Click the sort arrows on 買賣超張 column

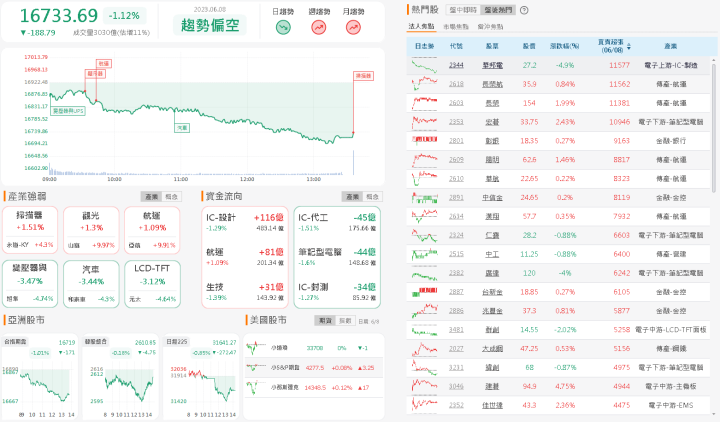629,46
